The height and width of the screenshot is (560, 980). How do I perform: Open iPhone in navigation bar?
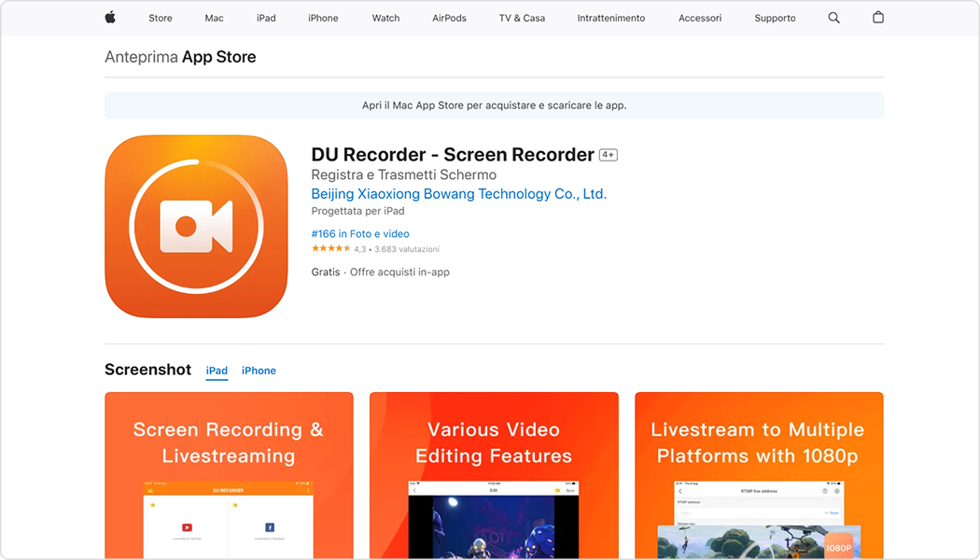click(323, 18)
